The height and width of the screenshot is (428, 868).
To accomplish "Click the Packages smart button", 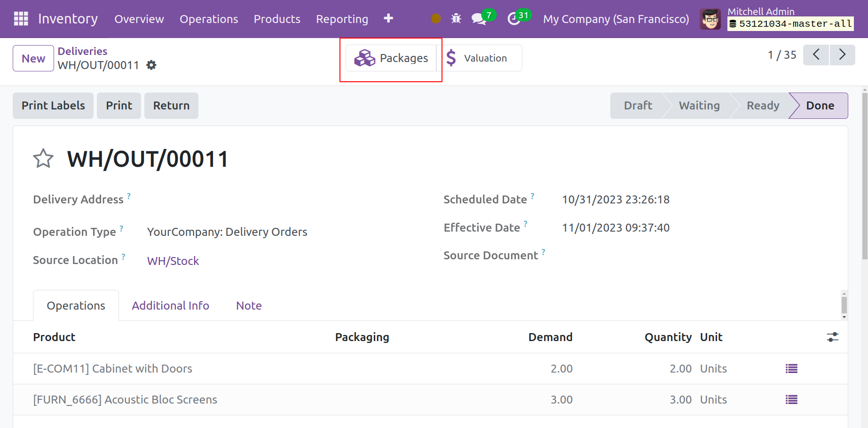I will coord(391,58).
